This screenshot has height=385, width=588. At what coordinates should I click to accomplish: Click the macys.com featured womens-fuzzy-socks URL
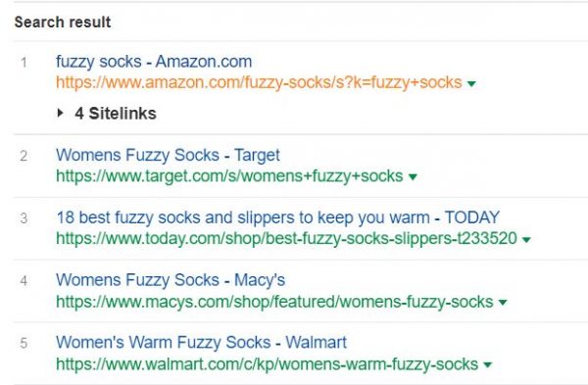(x=274, y=302)
